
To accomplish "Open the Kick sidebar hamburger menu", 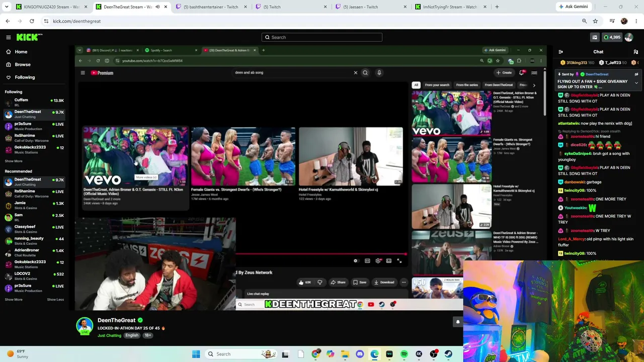I will coord(9,37).
